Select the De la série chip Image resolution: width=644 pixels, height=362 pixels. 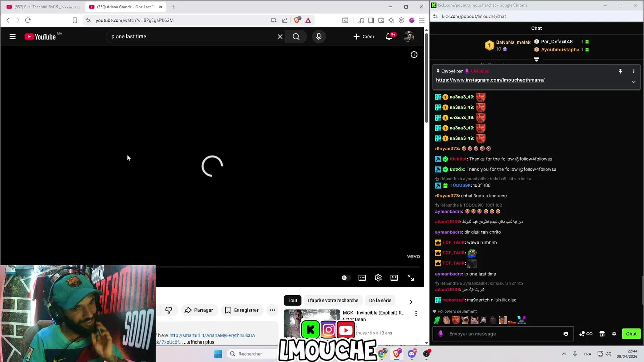380,300
